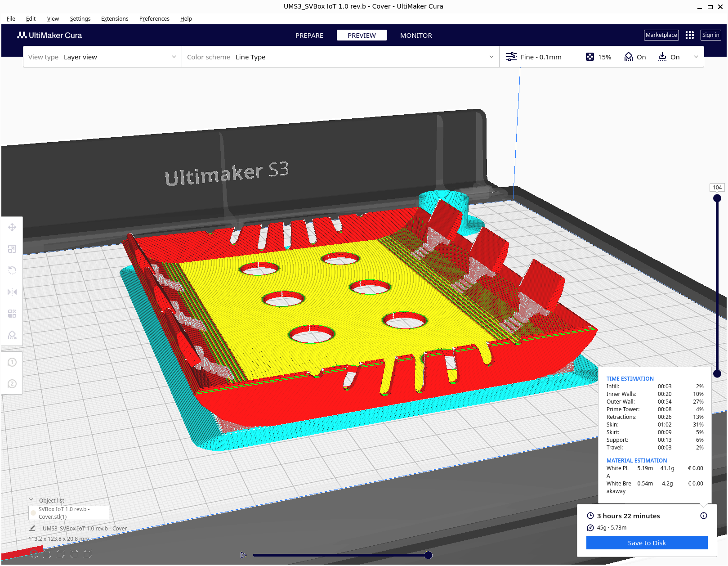Click the info icon beside print time
The height and width of the screenshot is (566, 728).
[x=704, y=516]
